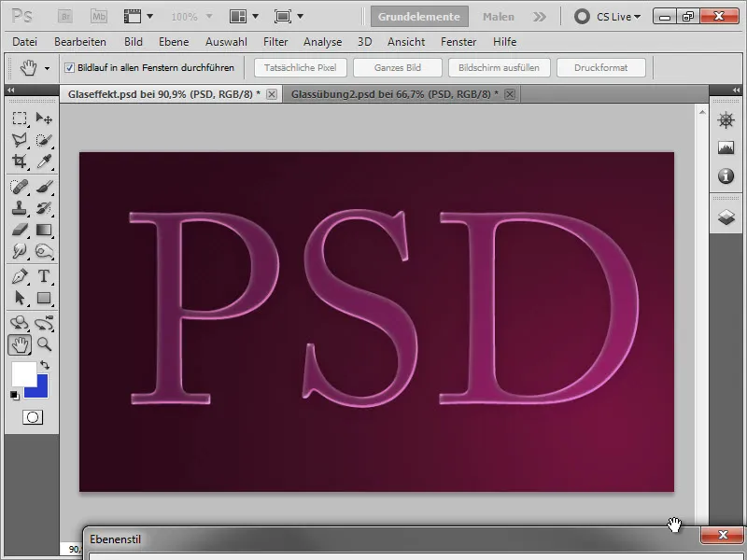Viewport: 747px width, 560px height.
Task: Click the canvas scroll-up arrow
Action: click(702, 112)
